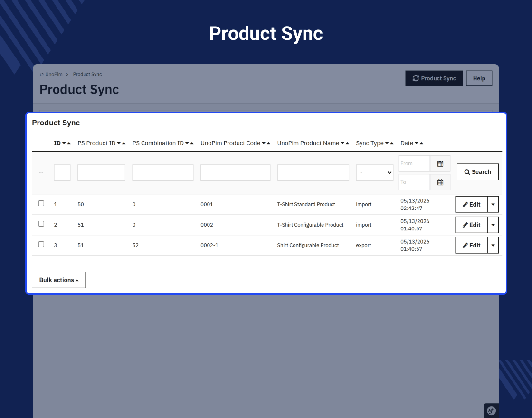Sort PS Combination ID ascending via up arrow

pos(192,143)
